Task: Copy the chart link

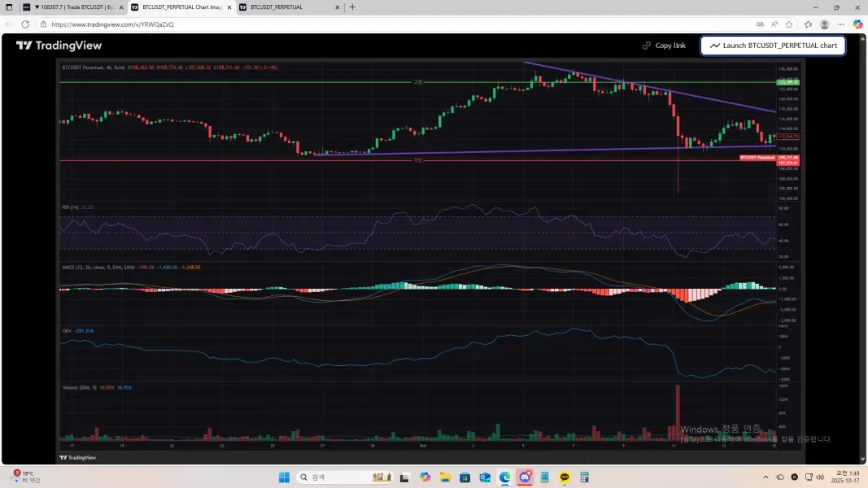Action: (x=664, y=46)
